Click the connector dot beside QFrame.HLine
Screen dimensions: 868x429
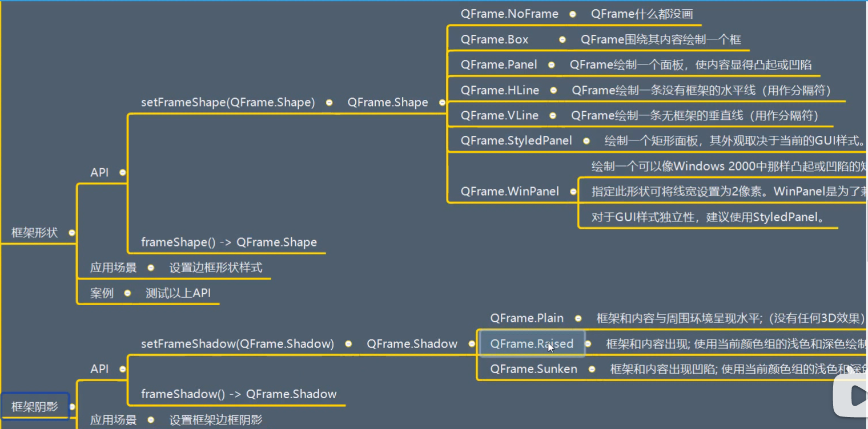click(x=554, y=90)
